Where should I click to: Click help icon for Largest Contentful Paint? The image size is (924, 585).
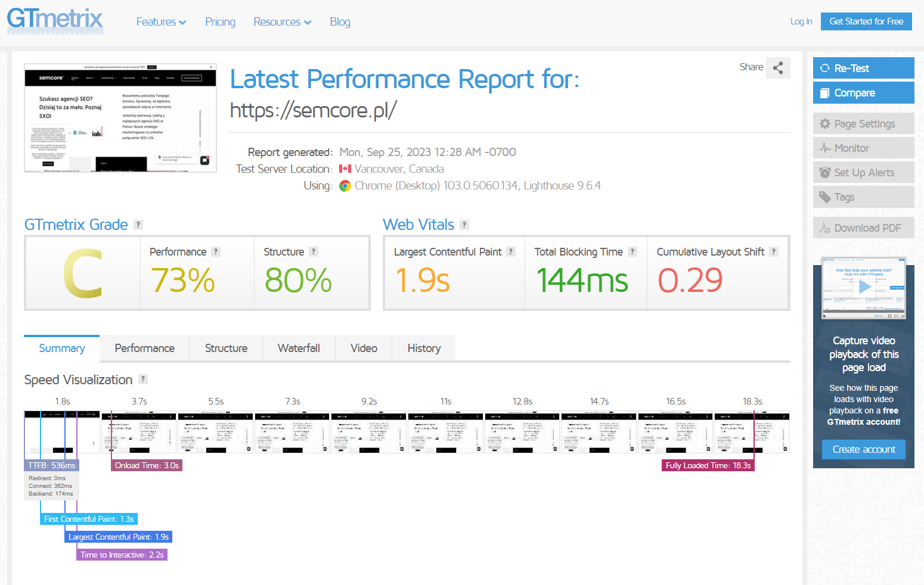pyautogui.click(x=511, y=251)
